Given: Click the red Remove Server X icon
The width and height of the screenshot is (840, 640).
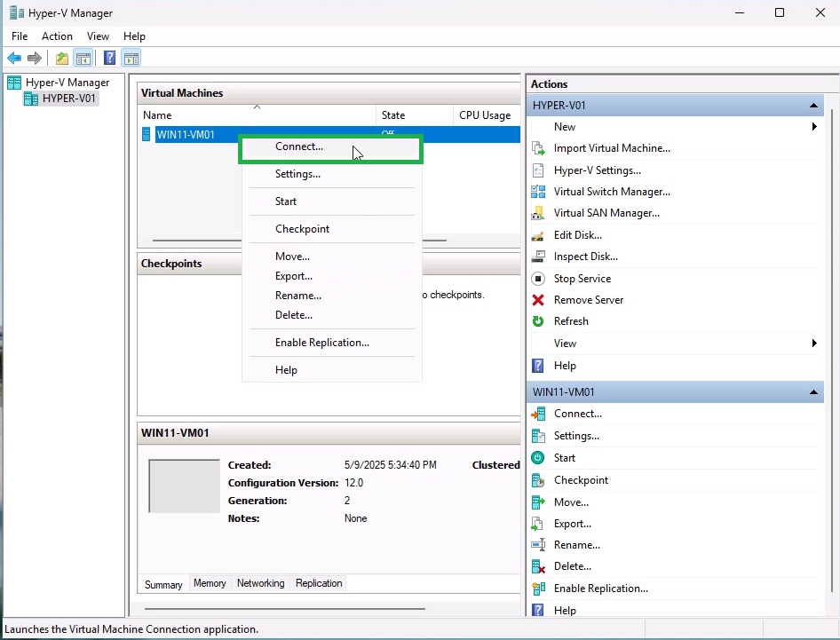Looking at the screenshot, I should click(x=538, y=300).
